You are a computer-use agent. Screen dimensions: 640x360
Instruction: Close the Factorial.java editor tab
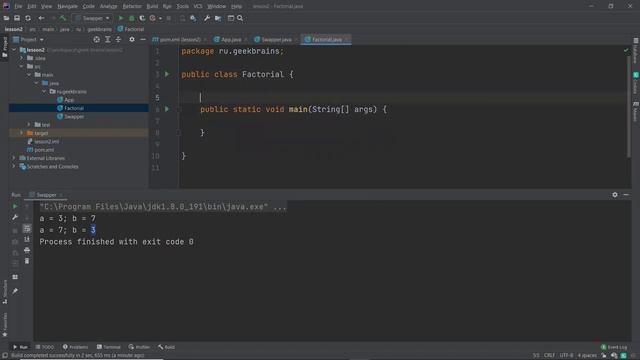pyautogui.click(x=347, y=39)
